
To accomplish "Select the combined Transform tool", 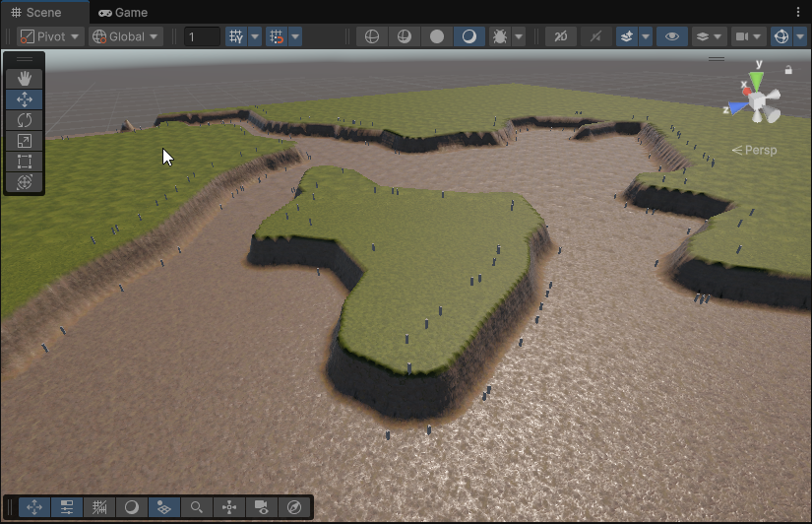I will [24, 182].
